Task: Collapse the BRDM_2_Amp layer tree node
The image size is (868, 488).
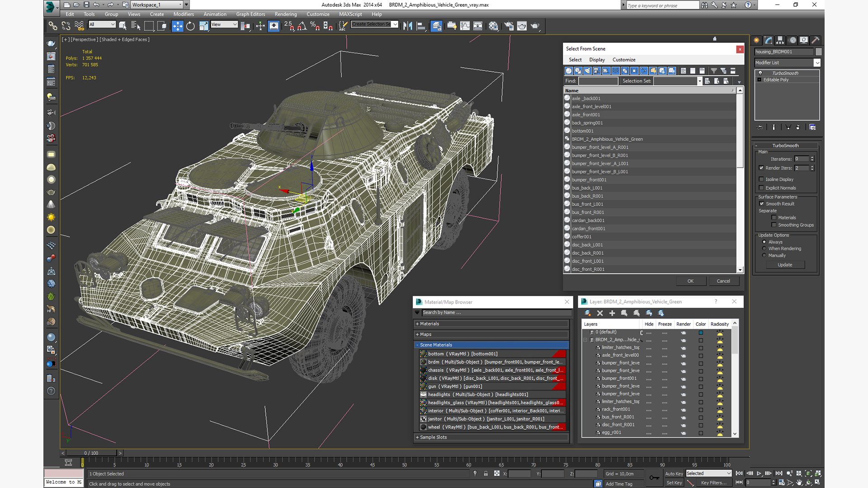Action: point(585,340)
